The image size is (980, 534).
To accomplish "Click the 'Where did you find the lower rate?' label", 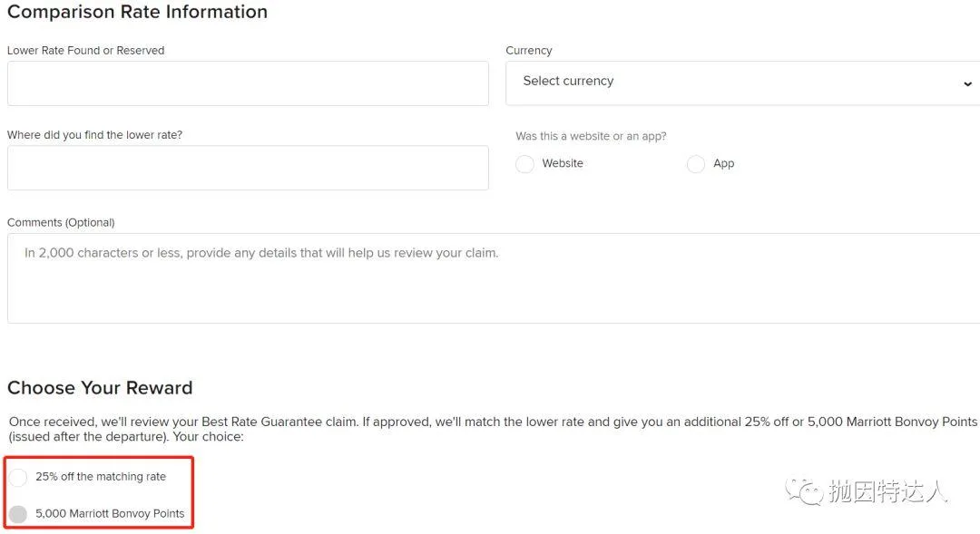I will click(x=94, y=135).
